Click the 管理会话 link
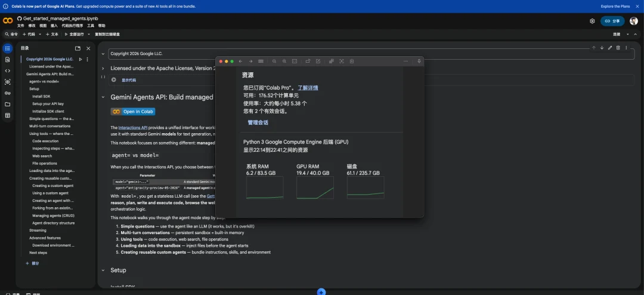 (258, 122)
